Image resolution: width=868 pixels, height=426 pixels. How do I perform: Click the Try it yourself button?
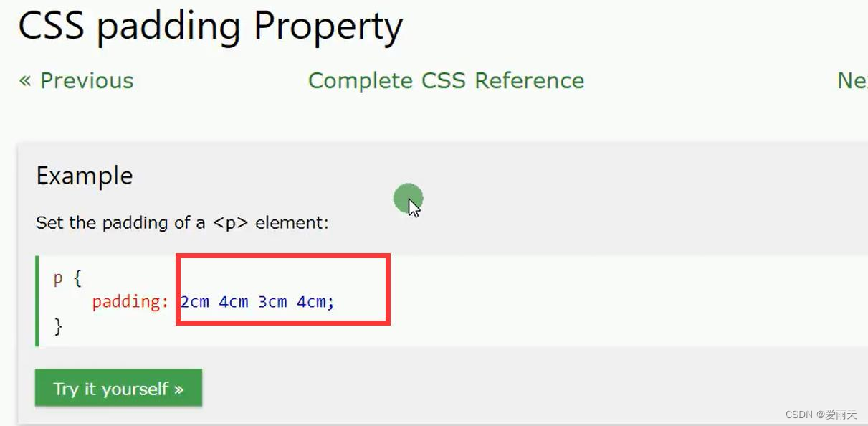pos(118,387)
